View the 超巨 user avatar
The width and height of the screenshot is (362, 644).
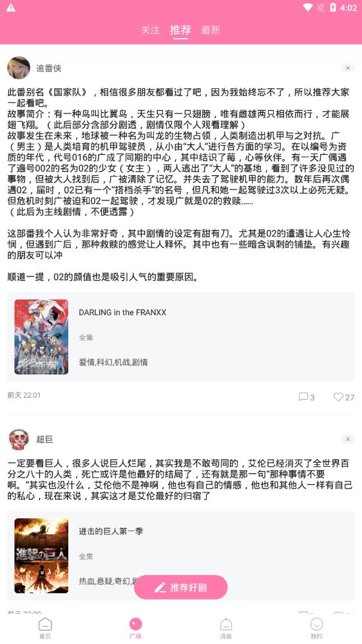point(19,439)
